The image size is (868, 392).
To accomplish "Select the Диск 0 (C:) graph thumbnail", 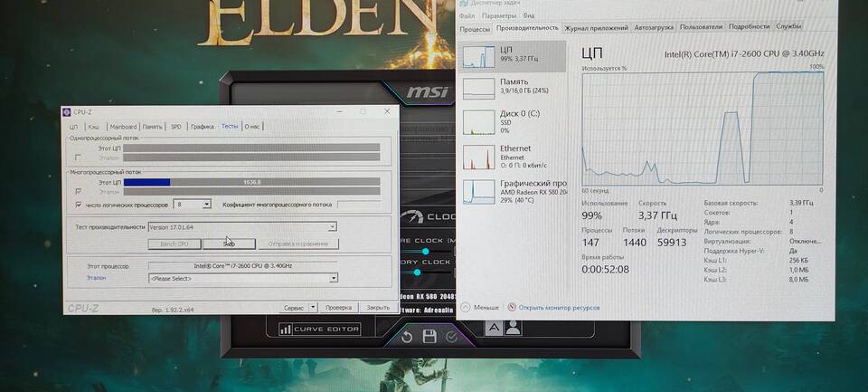I will pos(479,122).
